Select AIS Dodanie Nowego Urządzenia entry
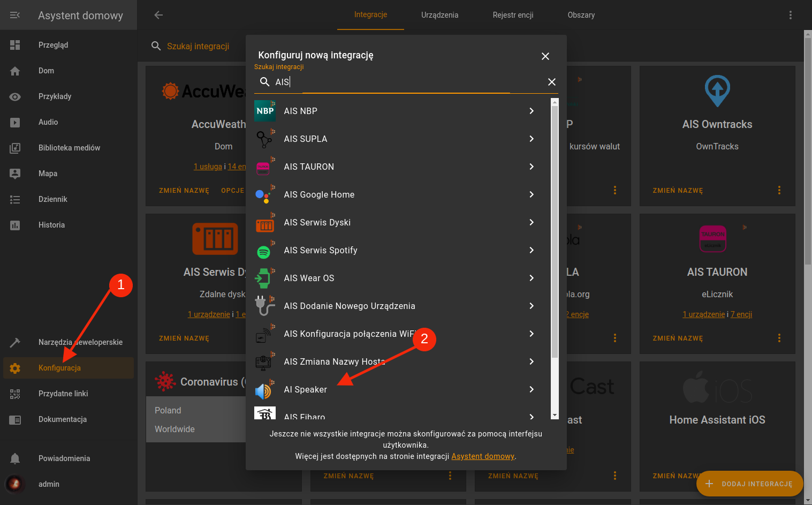Screen dimensions: 812x505 click(x=402, y=306)
